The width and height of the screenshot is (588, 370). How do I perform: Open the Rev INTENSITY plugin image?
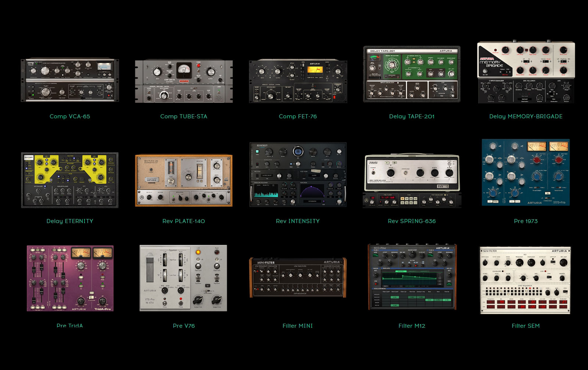pyautogui.click(x=298, y=175)
